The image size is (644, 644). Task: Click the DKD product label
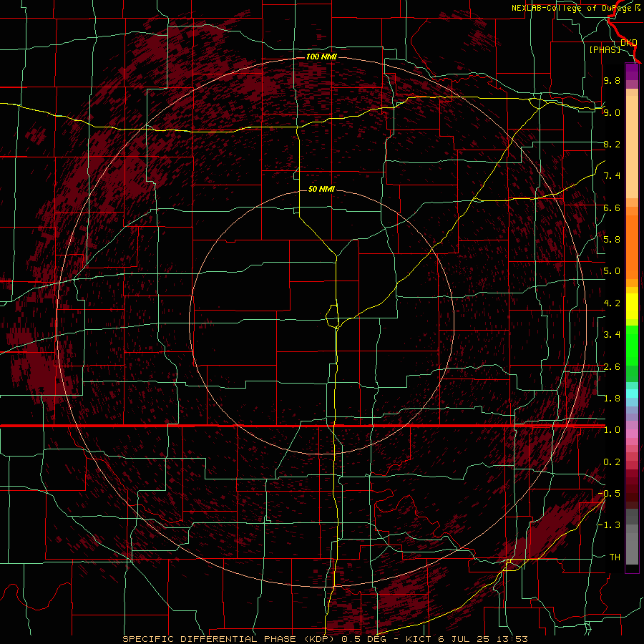(x=628, y=42)
